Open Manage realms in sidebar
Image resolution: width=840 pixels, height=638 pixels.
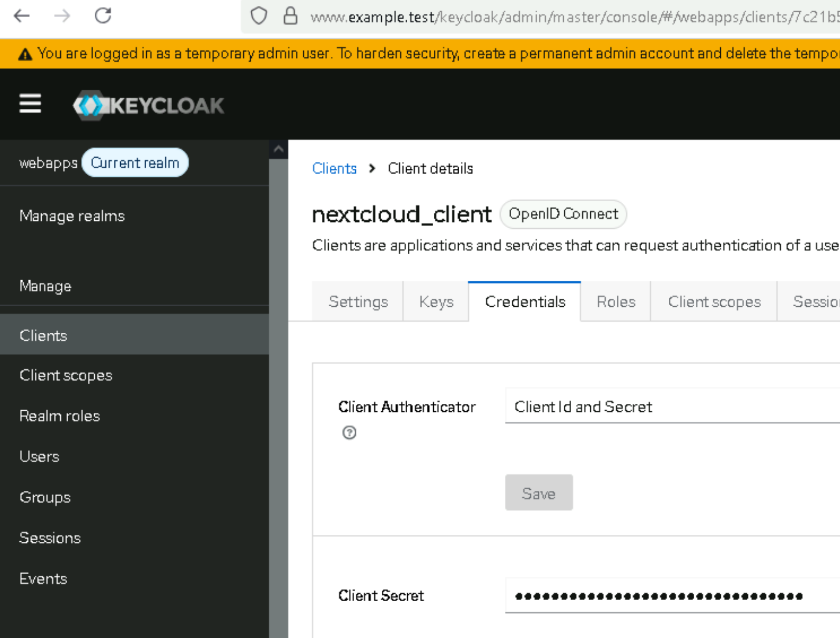(72, 216)
